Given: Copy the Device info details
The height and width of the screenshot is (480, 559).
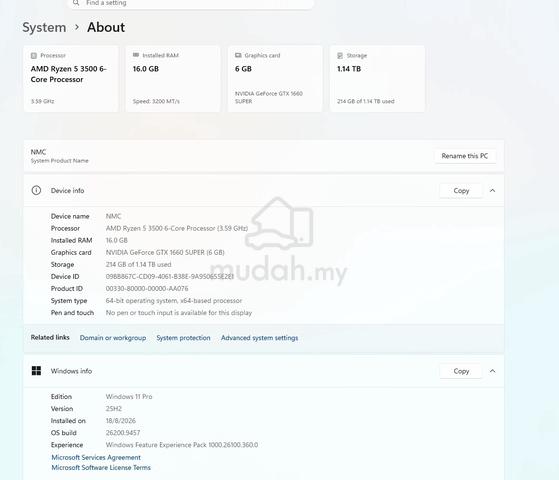Looking at the screenshot, I should [461, 191].
